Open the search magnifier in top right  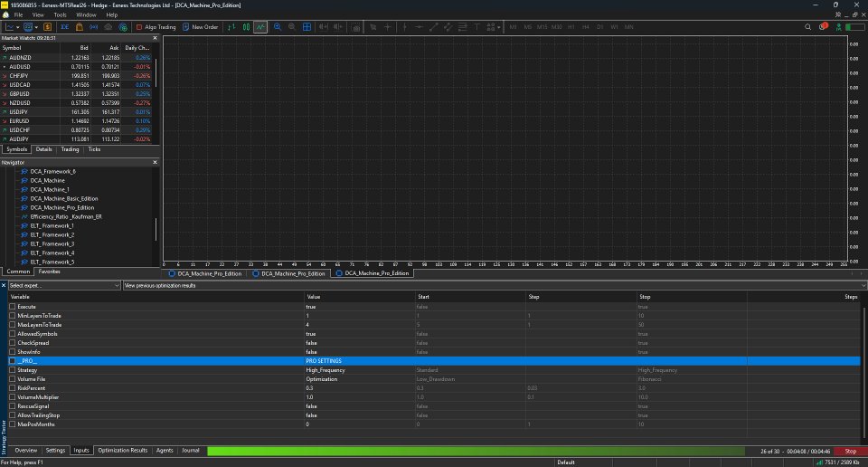pos(807,26)
